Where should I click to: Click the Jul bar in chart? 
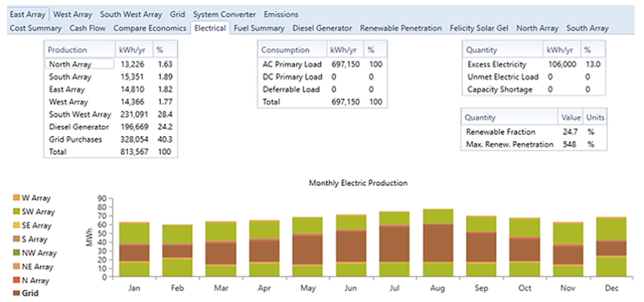click(394, 244)
